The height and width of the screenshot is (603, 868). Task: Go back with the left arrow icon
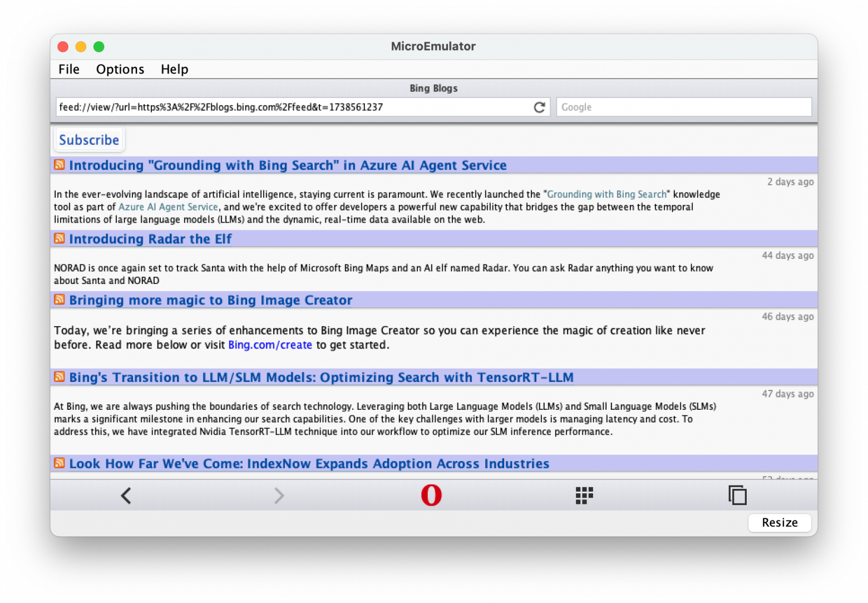pos(126,496)
